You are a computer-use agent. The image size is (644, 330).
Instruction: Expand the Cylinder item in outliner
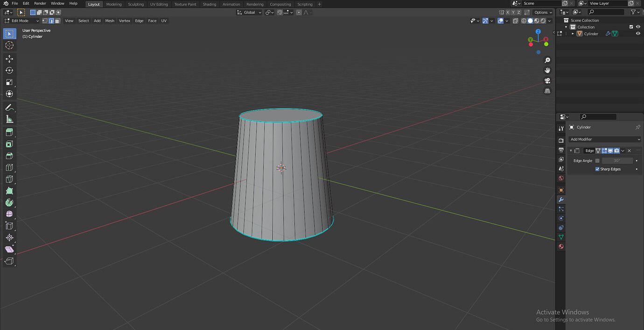pyautogui.click(x=573, y=34)
